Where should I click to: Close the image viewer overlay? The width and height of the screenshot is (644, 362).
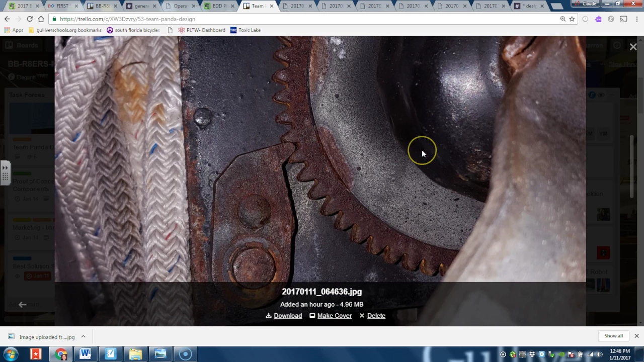[x=633, y=47]
